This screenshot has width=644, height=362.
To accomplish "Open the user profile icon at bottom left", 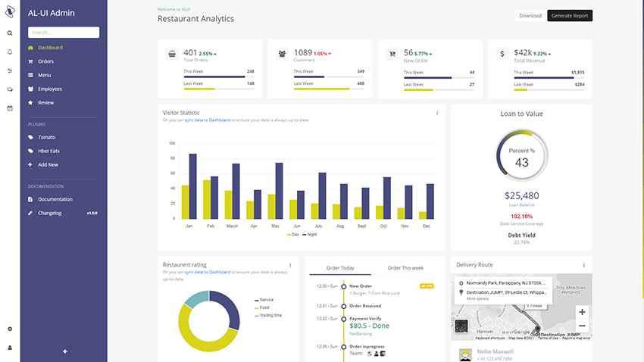I will (x=10, y=348).
